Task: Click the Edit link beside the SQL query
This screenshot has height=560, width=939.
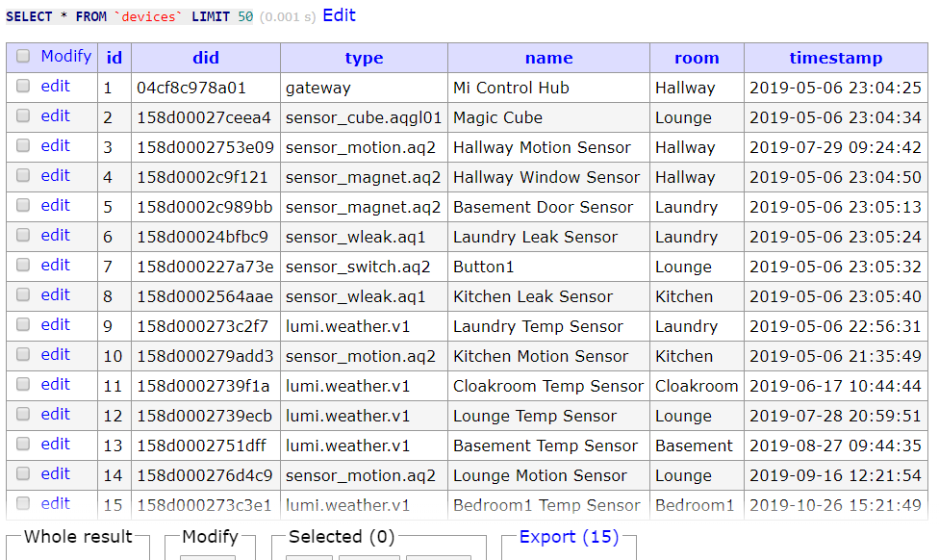Action: (x=339, y=15)
